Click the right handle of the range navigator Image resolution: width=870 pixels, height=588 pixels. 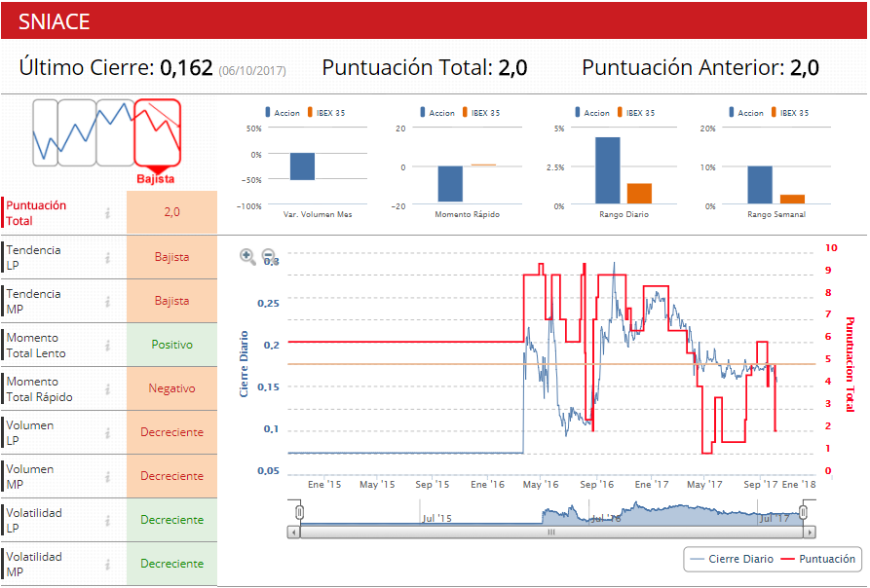pyautogui.click(x=804, y=513)
